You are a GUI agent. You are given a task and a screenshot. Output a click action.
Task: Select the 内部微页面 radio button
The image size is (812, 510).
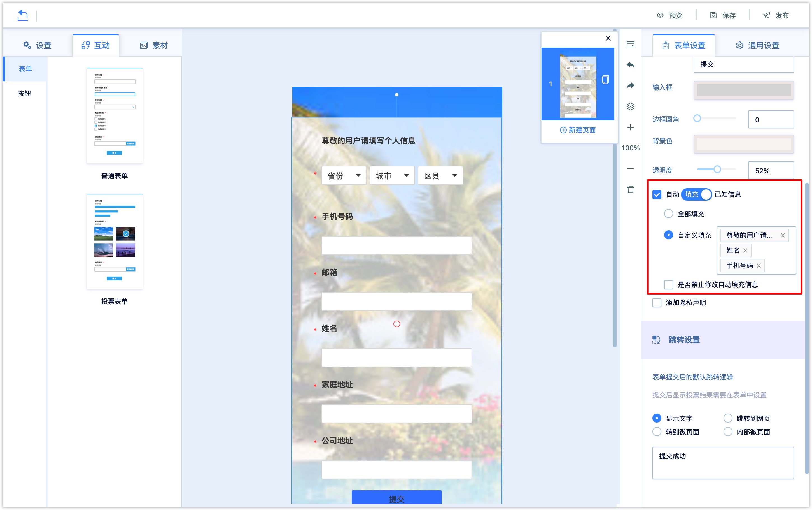click(728, 432)
